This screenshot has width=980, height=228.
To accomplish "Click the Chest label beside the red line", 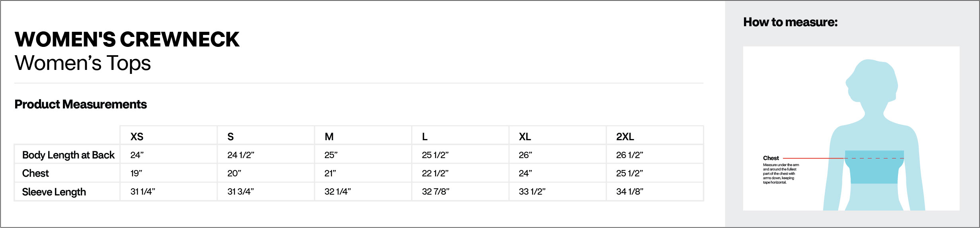I will pyautogui.click(x=771, y=158).
